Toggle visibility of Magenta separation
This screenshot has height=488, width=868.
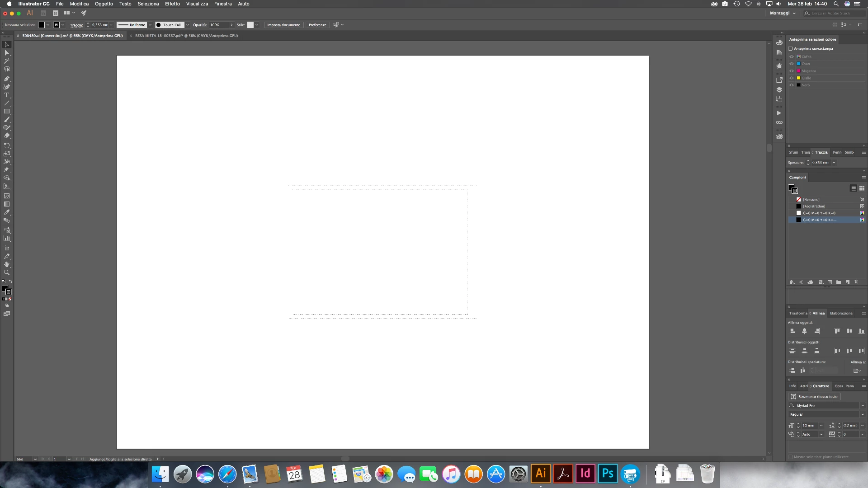792,71
